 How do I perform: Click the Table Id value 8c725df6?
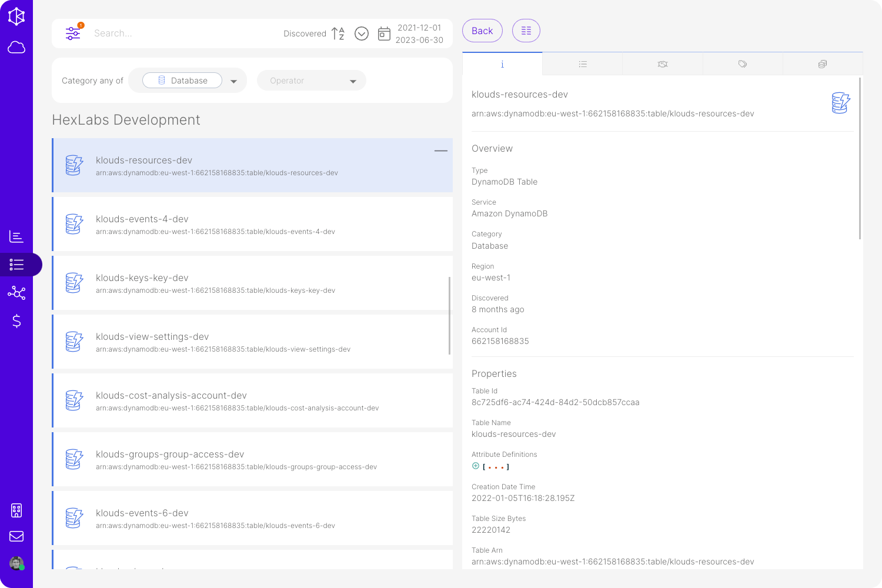[x=556, y=403]
